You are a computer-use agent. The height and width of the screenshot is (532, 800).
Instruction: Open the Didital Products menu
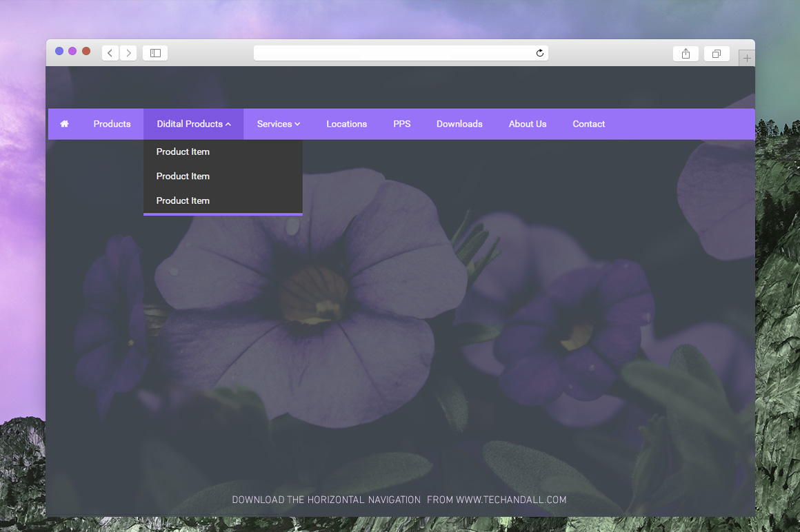(x=190, y=124)
